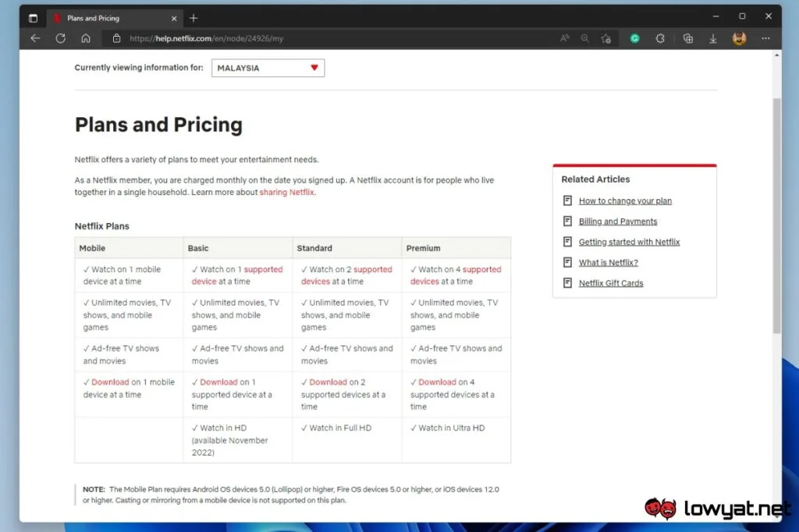Click Download link in Premium column

pyautogui.click(x=437, y=382)
